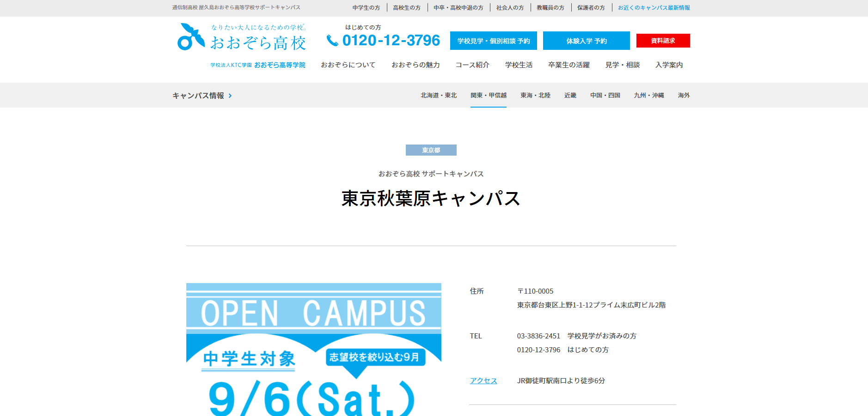Open the 見学・相談 menu
This screenshot has height=416, width=868.
click(623, 65)
